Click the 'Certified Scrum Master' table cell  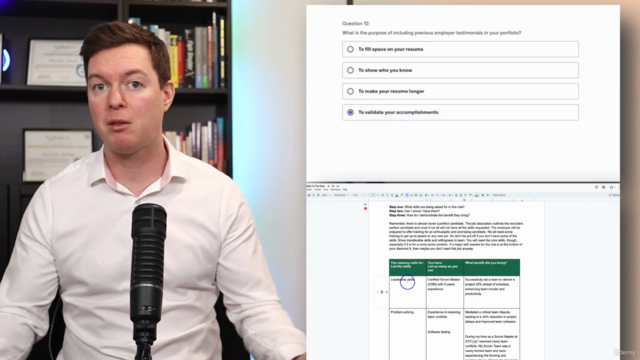(x=445, y=292)
